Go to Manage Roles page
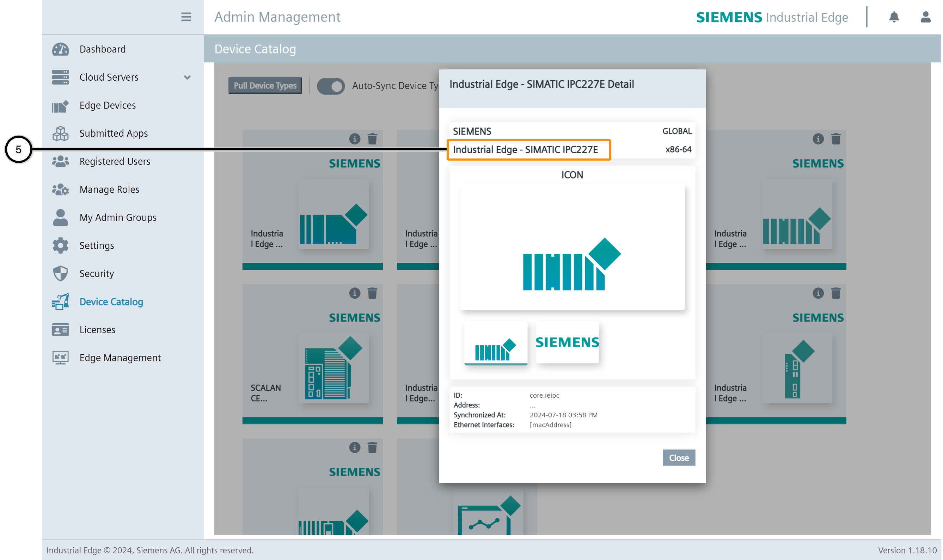 point(109,189)
